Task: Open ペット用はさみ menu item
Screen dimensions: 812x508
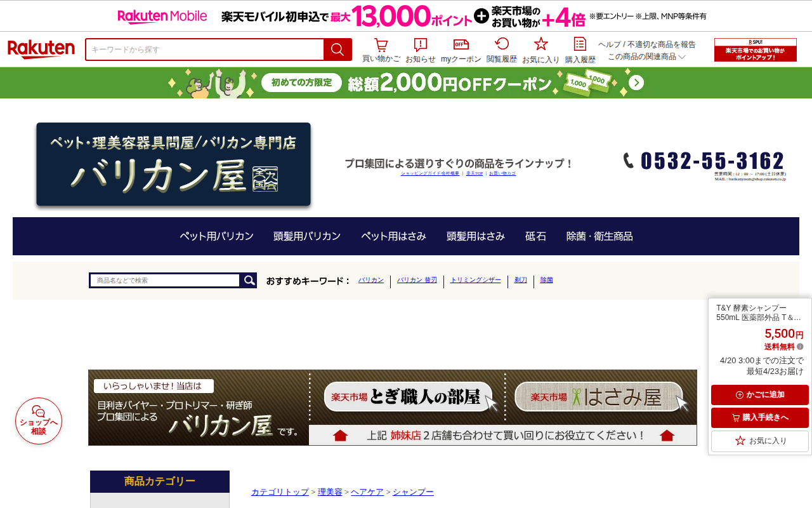Action: [x=393, y=236]
